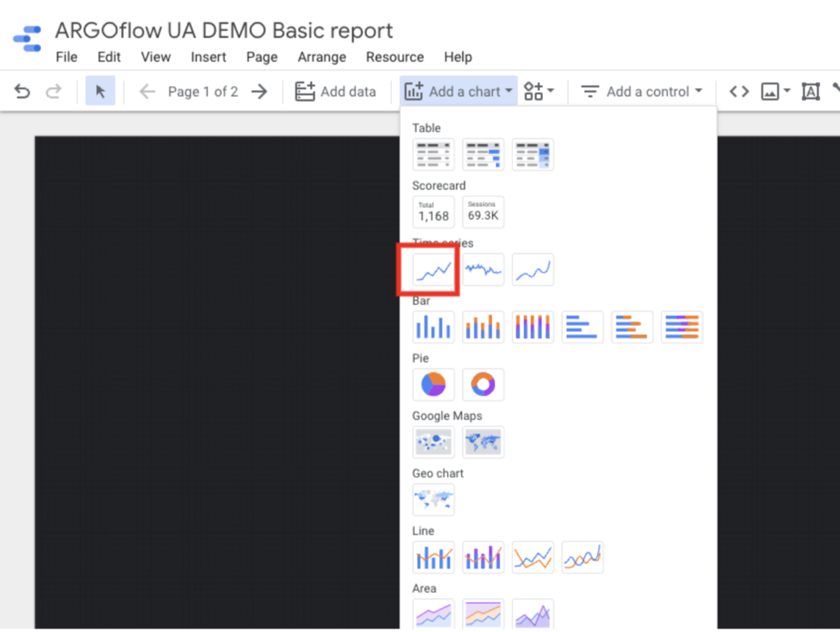The height and width of the screenshot is (632, 840).
Task: Click Page 1 of 2 indicator
Action: pos(203,92)
